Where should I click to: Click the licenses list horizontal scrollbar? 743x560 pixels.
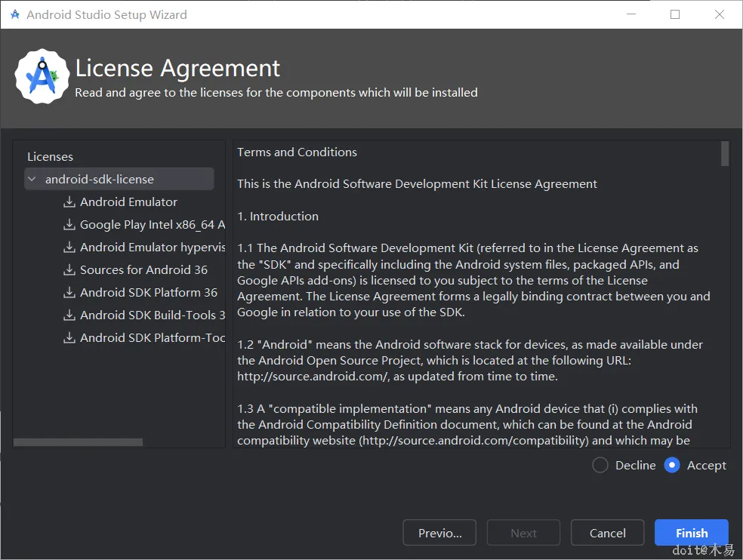click(78, 442)
